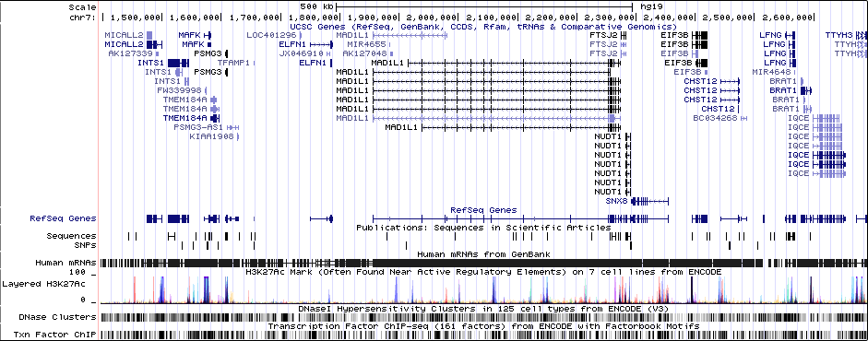Click the Txn Factor ChIP track label
The height and width of the screenshot is (341, 868).
(x=54, y=335)
